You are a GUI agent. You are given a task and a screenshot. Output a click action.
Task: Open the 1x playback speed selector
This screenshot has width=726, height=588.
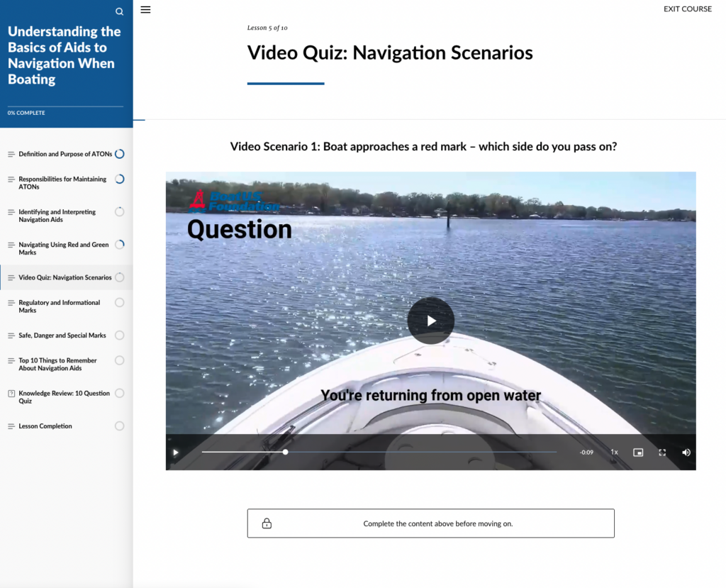(614, 453)
